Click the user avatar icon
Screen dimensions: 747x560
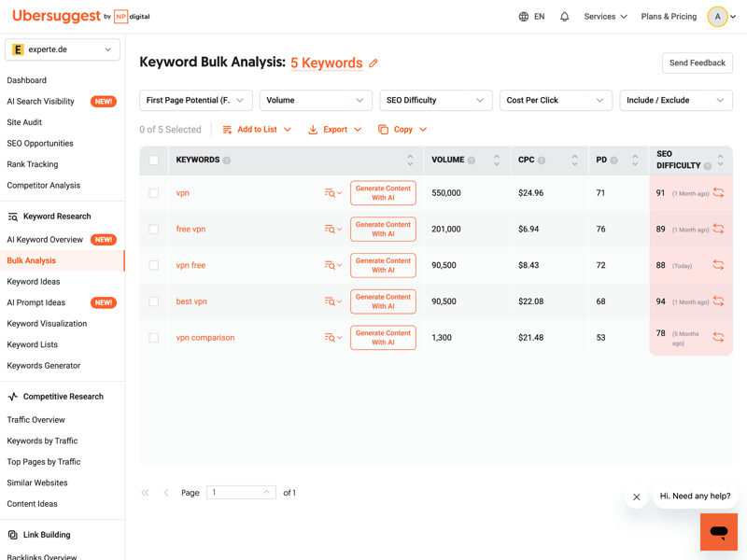717,17
